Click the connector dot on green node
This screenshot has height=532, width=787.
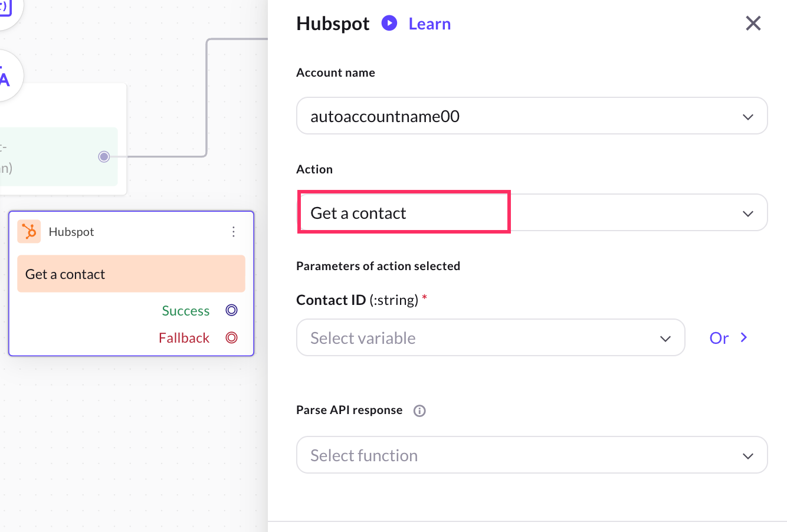click(104, 156)
